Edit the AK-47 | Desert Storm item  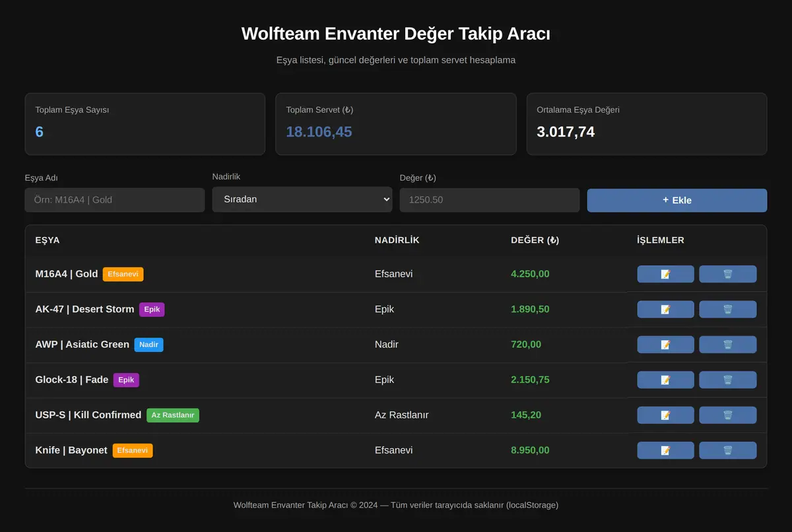(x=665, y=309)
